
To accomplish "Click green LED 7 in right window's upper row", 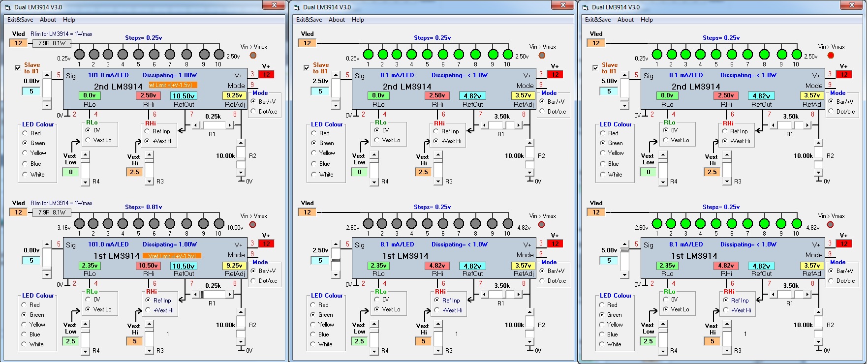I will tap(747, 54).
